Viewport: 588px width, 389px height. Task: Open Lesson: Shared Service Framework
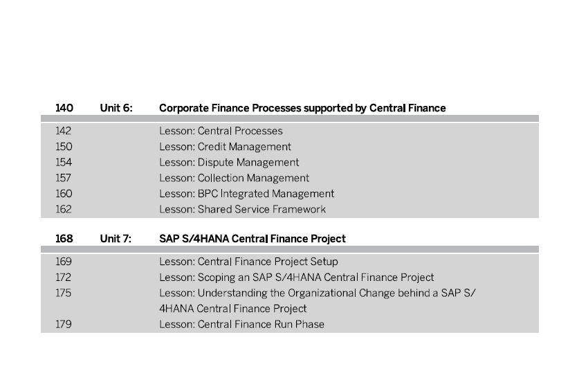(x=242, y=209)
